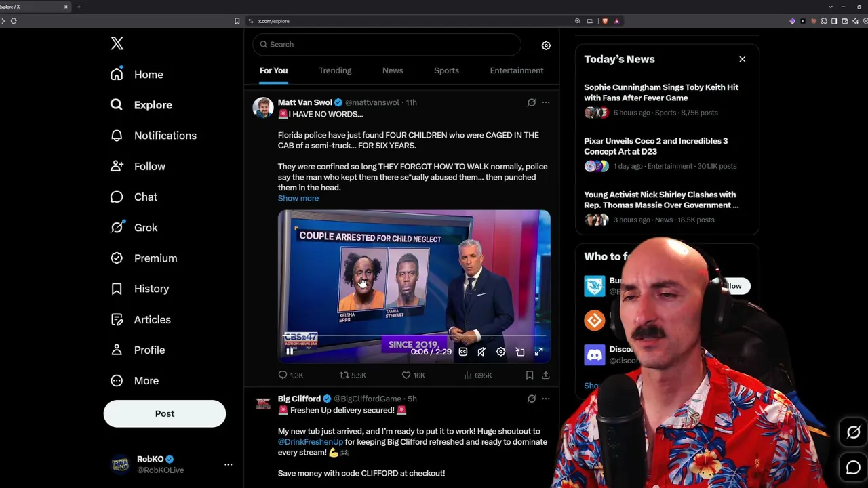
Task: Repost the Matt Van Swol post
Action: tap(353, 375)
